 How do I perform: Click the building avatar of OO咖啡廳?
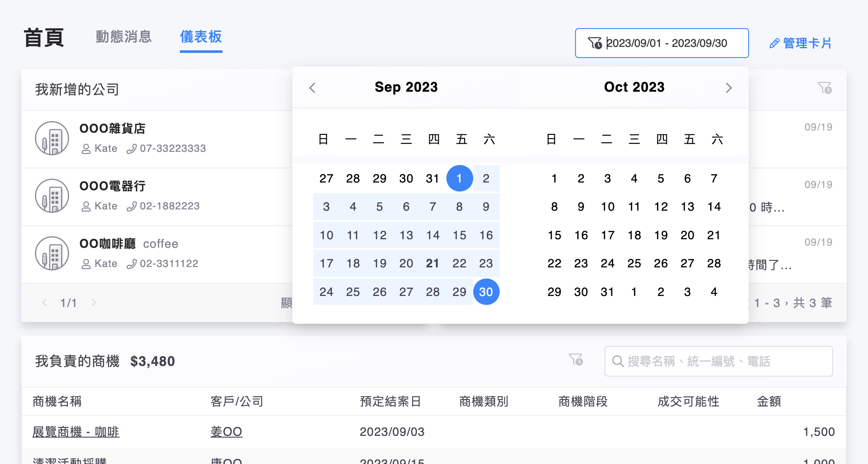tap(52, 253)
